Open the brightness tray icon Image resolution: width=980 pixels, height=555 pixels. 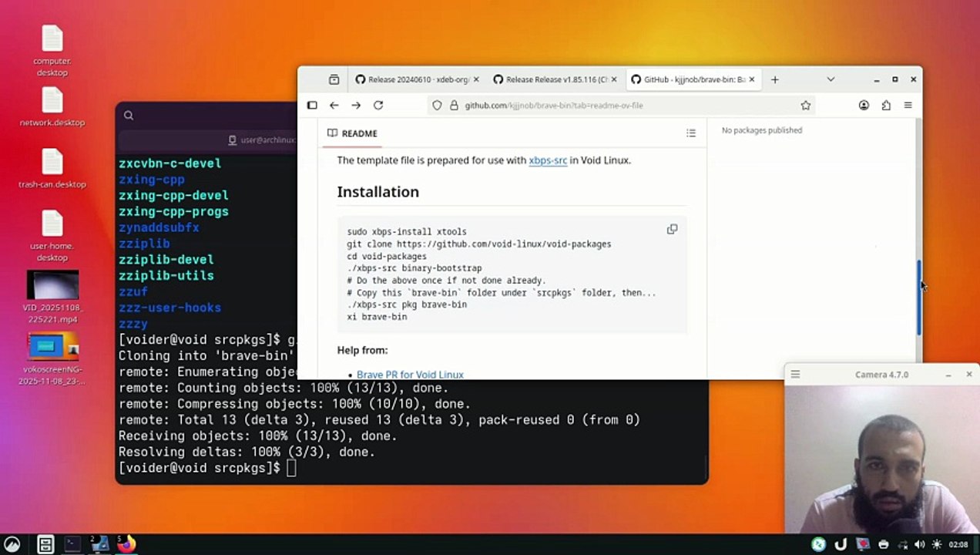click(x=938, y=544)
